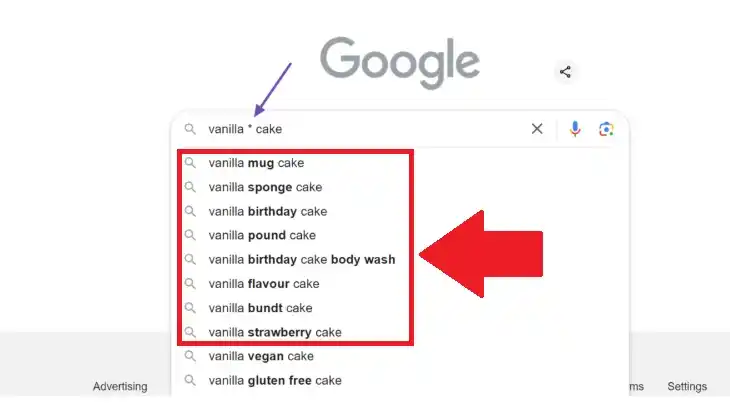Pick "vanilla birthday cake" suggestion

[268, 211]
